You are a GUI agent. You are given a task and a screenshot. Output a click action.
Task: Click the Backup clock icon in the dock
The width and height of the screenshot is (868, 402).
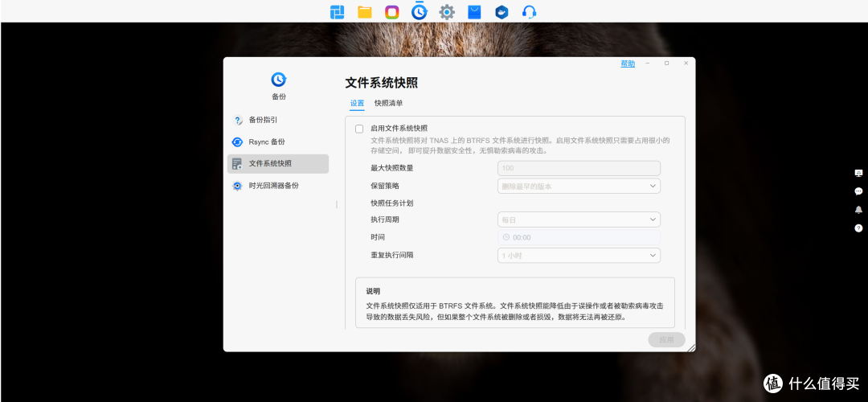[x=419, y=10]
